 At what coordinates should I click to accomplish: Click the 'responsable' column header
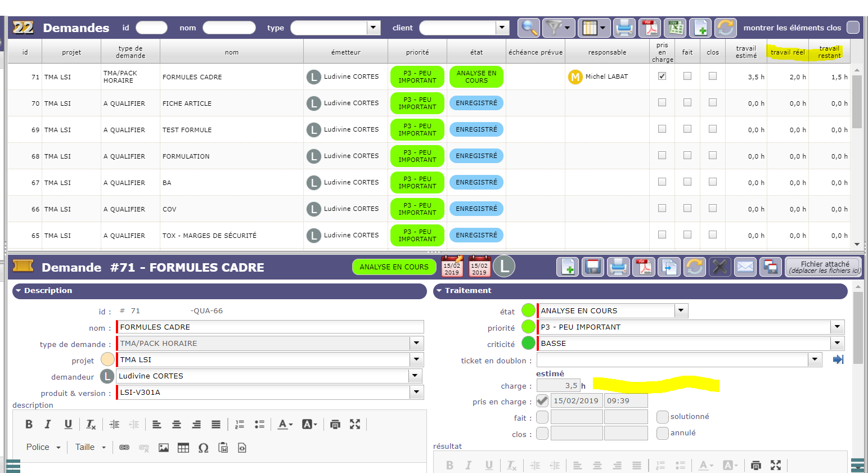point(607,52)
